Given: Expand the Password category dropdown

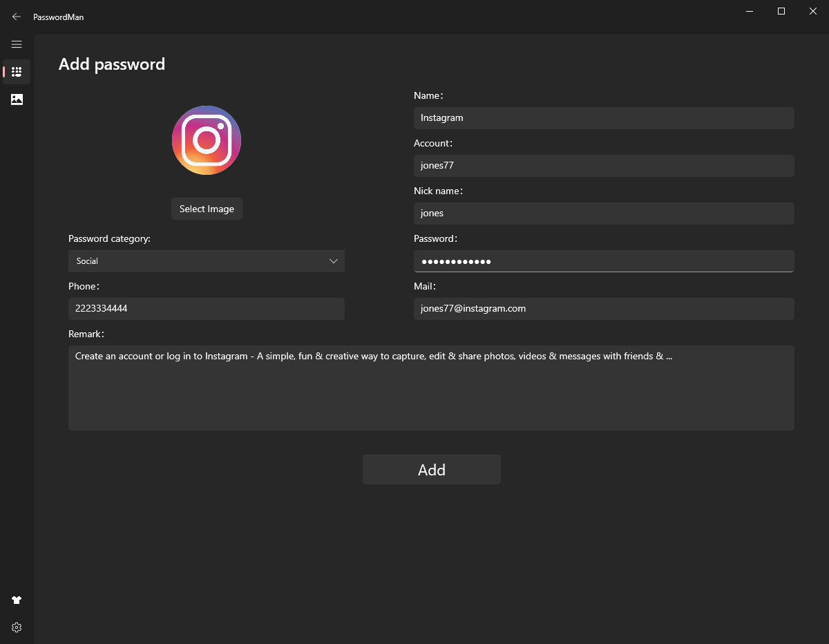Looking at the screenshot, I should point(207,261).
